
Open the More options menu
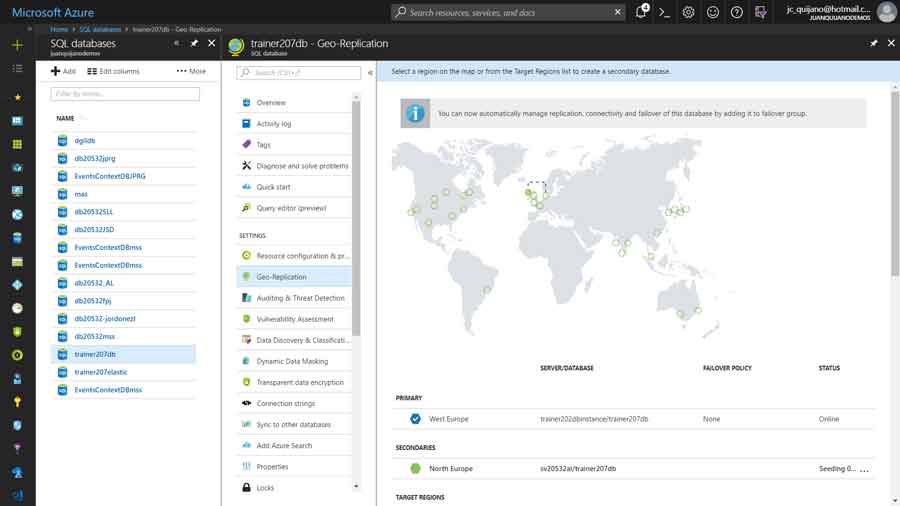click(191, 71)
